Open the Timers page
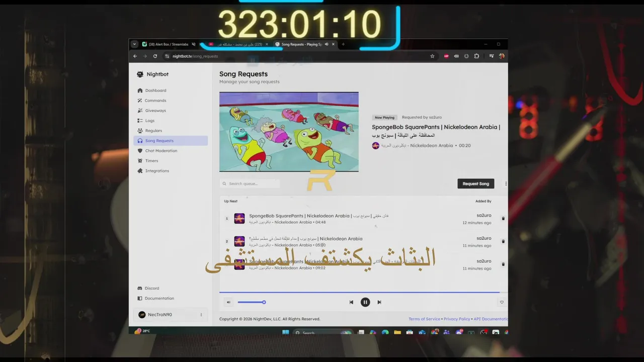The image size is (644, 362). [x=171, y=161]
